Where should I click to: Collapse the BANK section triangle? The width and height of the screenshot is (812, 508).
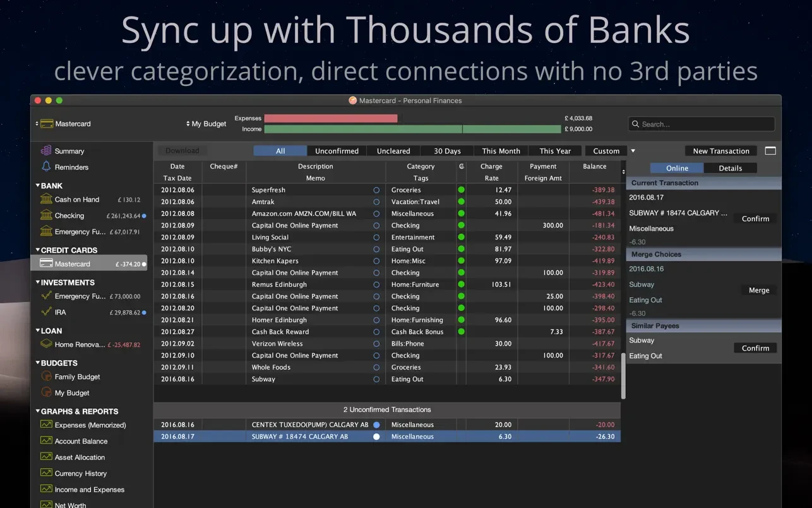[37, 186]
